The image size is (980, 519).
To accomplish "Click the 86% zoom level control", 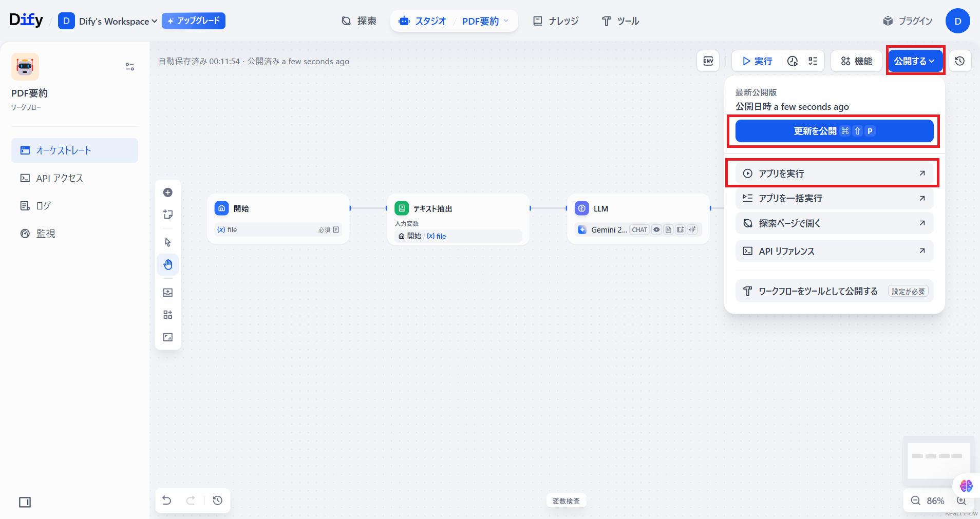I will (x=935, y=501).
